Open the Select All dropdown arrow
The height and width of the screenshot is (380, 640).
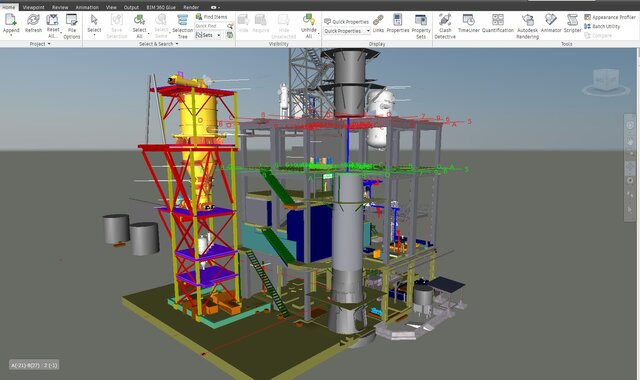149,33
